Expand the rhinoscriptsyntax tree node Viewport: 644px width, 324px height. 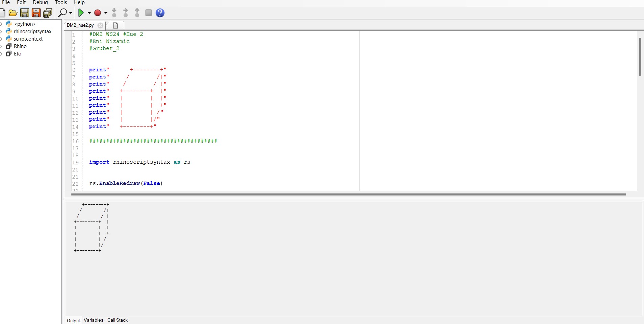click(2, 31)
